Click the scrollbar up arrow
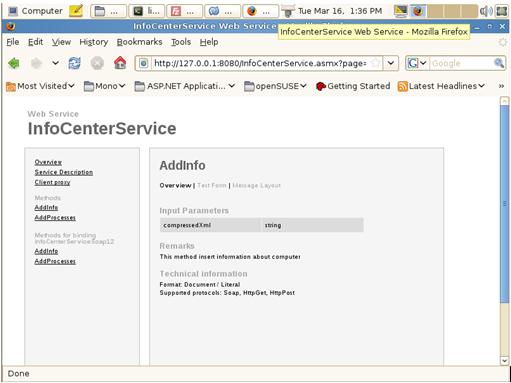Viewport: 511px width, 383px height. (x=504, y=101)
